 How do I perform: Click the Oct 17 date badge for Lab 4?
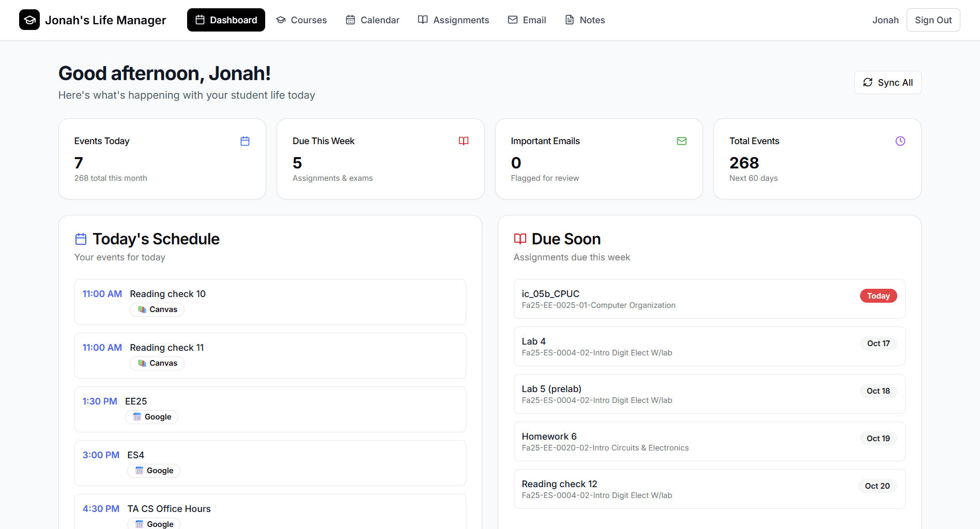click(878, 344)
